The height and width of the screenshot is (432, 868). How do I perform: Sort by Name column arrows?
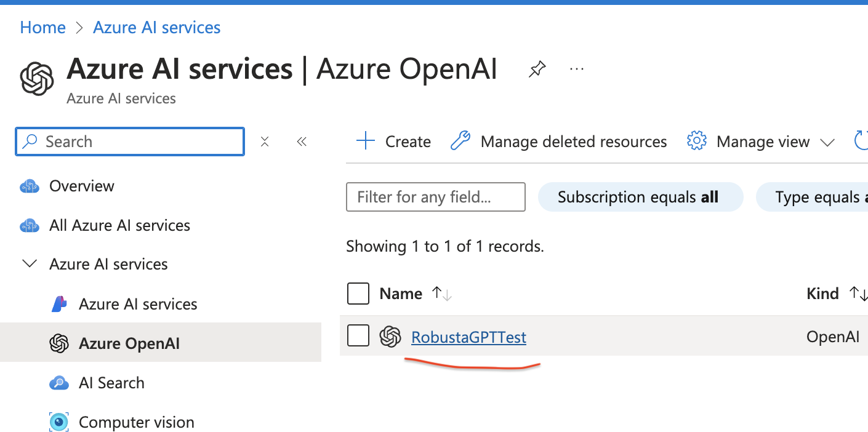click(x=442, y=294)
